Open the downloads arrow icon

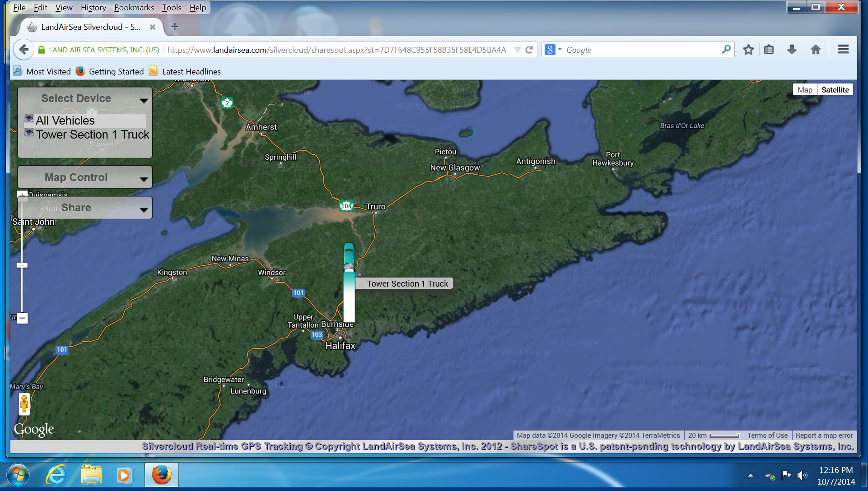click(x=792, y=50)
